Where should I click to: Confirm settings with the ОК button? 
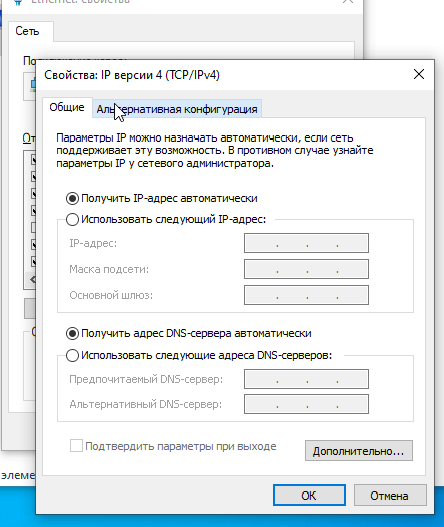tap(309, 495)
